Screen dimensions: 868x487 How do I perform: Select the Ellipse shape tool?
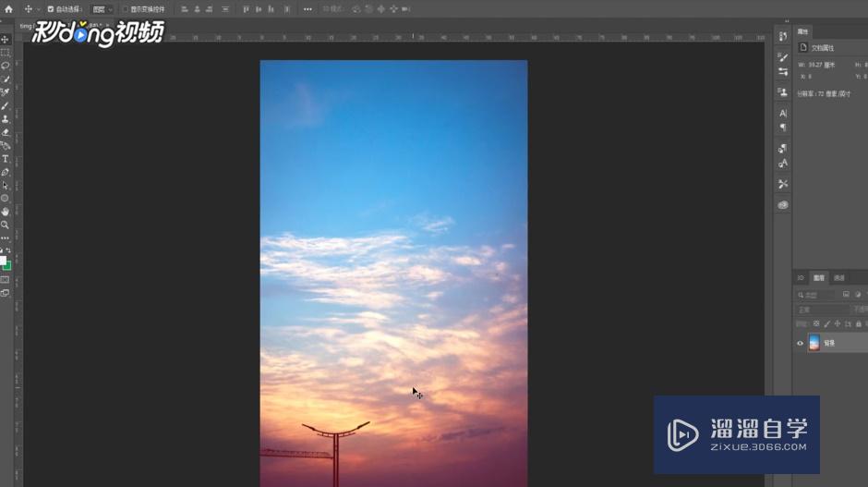pyautogui.click(x=5, y=199)
